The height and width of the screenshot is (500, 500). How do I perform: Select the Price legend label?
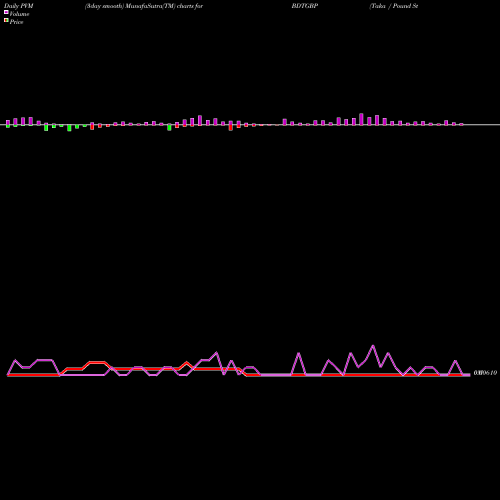coord(16,22)
